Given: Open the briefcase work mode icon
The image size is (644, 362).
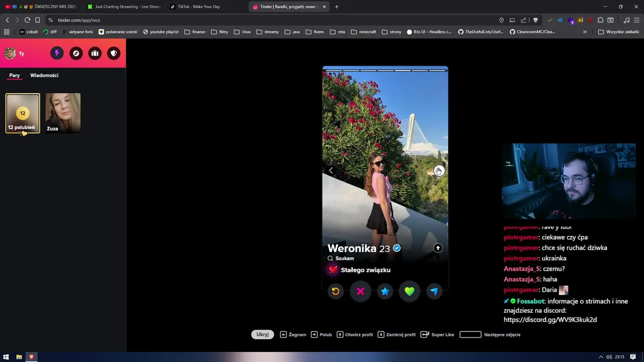Looking at the screenshot, I should tap(95, 53).
